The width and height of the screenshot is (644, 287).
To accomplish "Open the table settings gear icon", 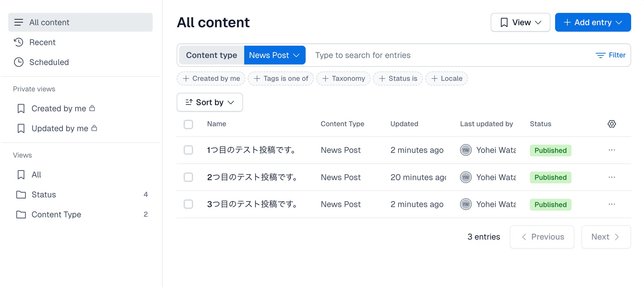I will coord(612,124).
